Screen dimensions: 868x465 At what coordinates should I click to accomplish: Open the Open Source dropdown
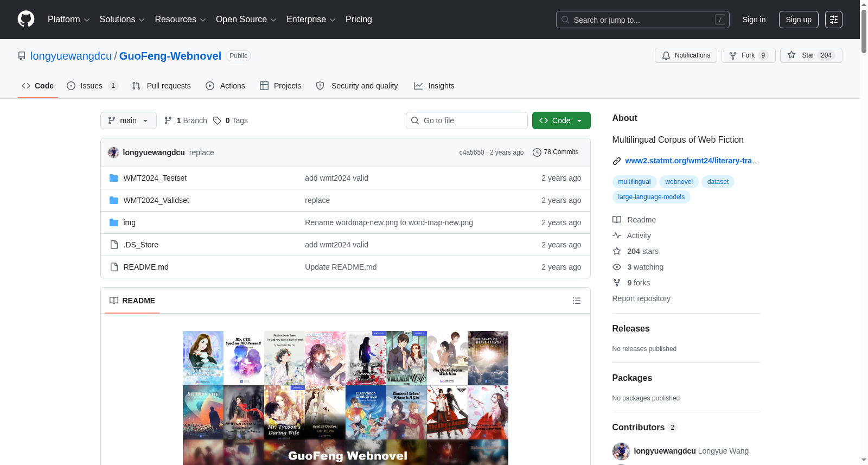(246, 19)
